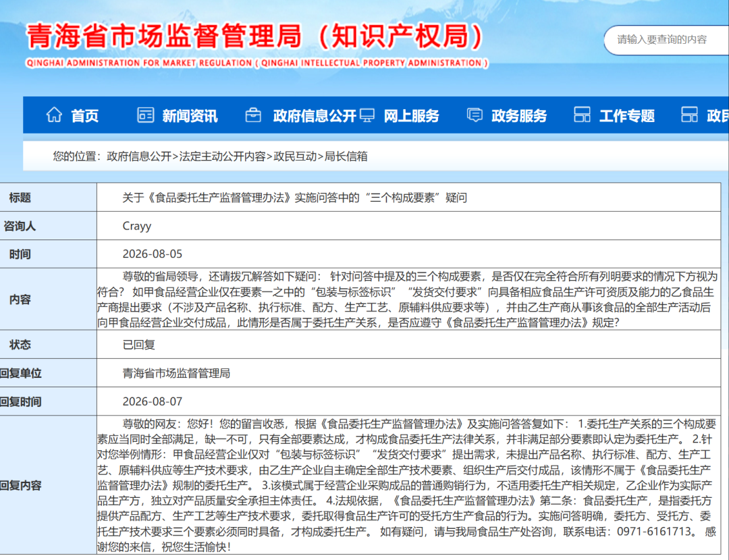
Task: Click the 回复时间 row label
Action: [x=20, y=401]
